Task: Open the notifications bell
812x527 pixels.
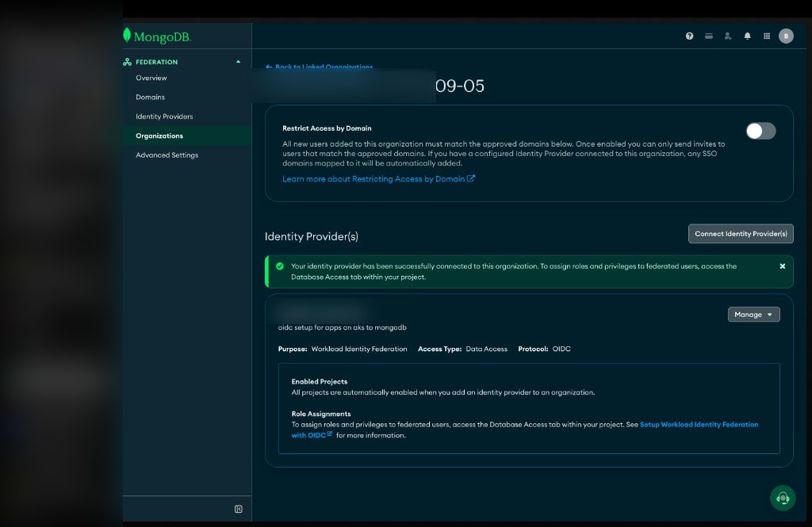Action: 747,36
